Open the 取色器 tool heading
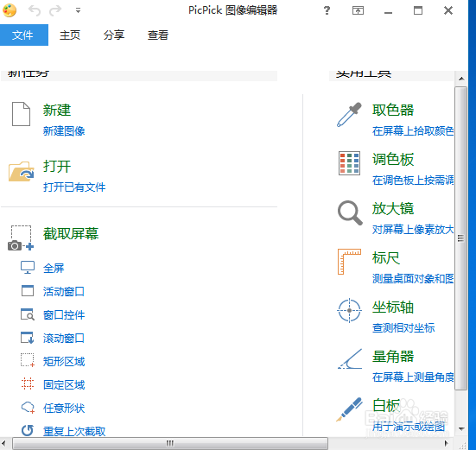The height and width of the screenshot is (450, 476). point(393,110)
